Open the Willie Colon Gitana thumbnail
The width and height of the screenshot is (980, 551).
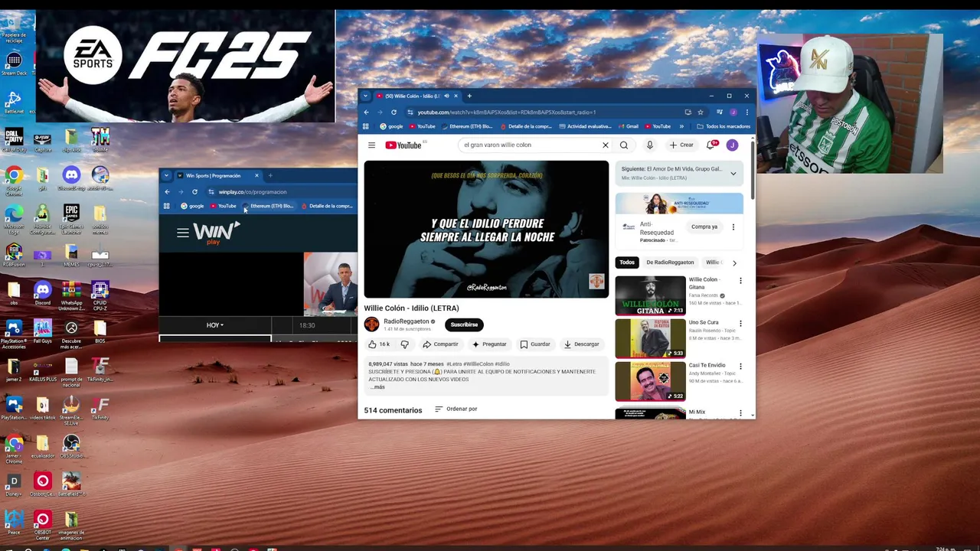click(650, 295)
